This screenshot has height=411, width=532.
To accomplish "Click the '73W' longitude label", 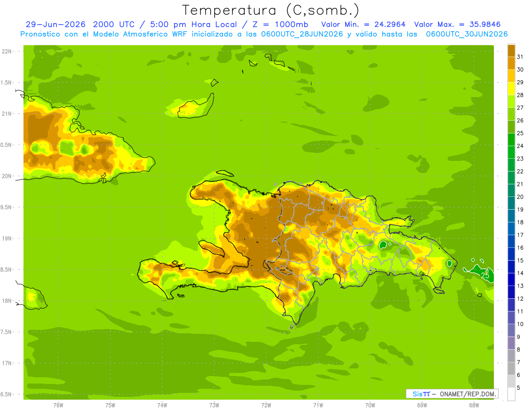I will pos(214,405).
